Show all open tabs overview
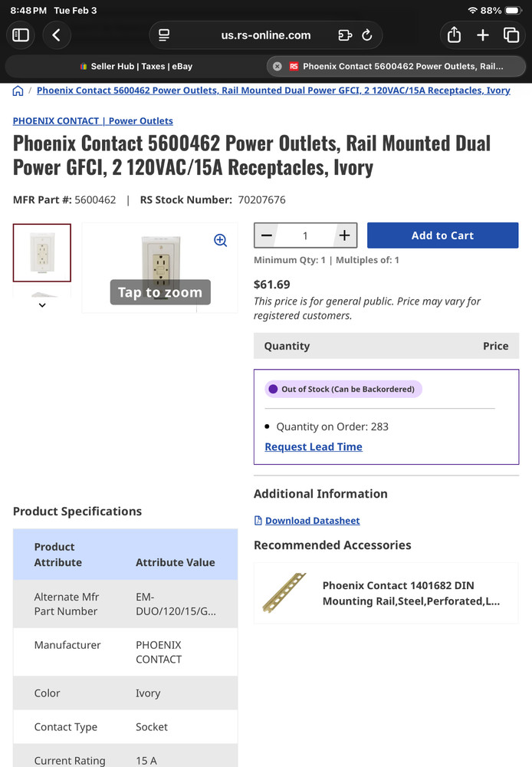Image resolution: width=532 pixels, height=767 pixels. click(510, 35)
